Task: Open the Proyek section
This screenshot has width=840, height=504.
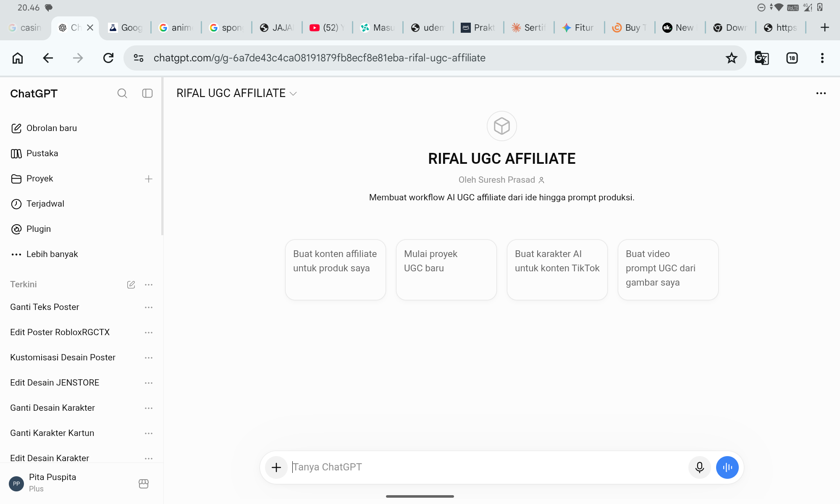Action: 32,178
